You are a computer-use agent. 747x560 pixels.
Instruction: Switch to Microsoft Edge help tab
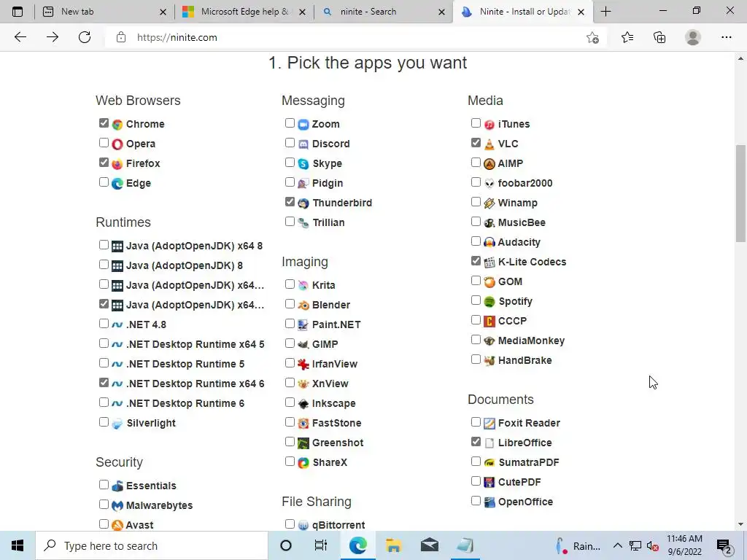tap(244, 12)
